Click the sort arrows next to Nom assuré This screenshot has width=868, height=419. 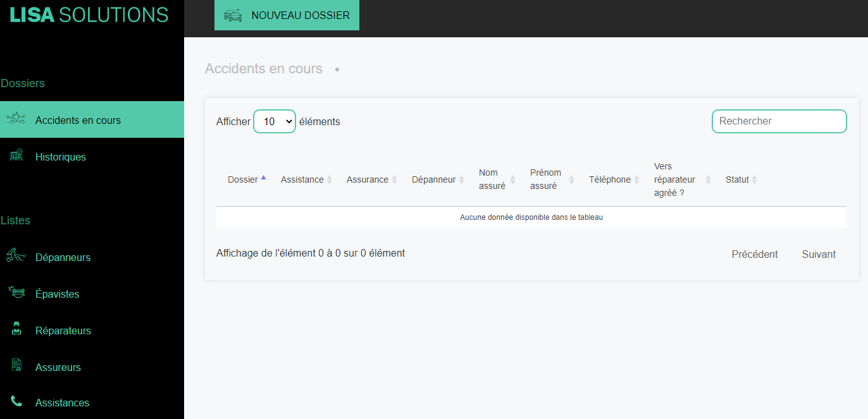coord(512,180)
